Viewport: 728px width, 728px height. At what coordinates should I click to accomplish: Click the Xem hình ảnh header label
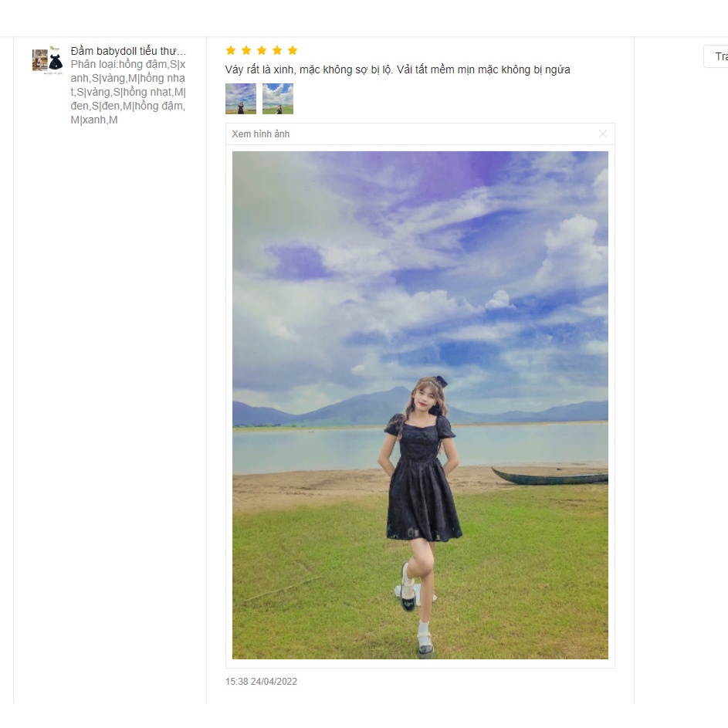[x=260, y=134]
